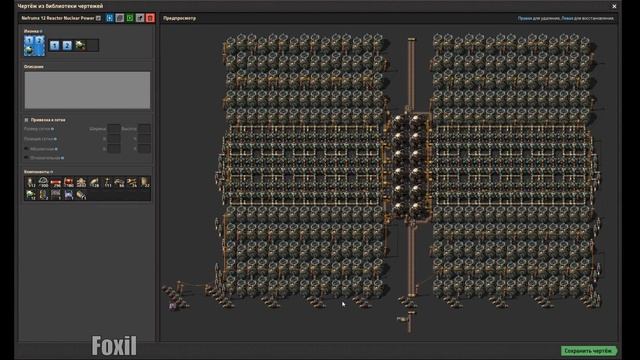The height and width of the screenshot is (360, 640).
Task: Click the info icon next to Иконки
Action: point(41,31)
